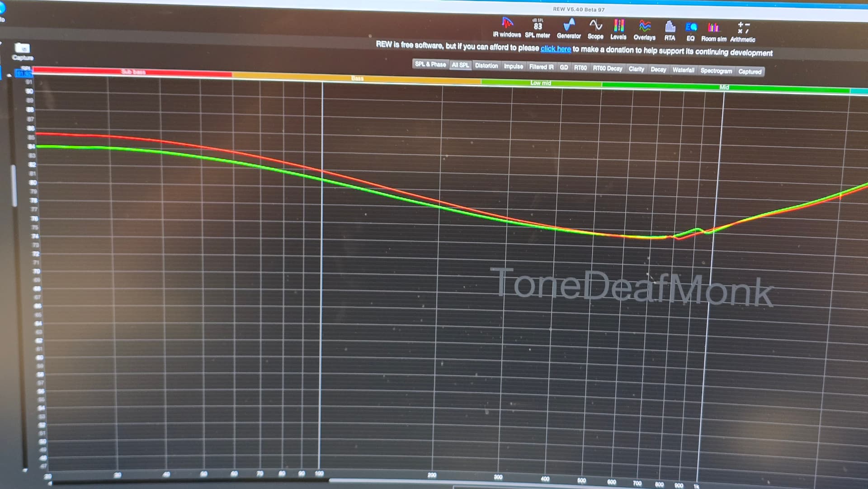
Task: Select the All SPL tab
Action: point(460,65)
